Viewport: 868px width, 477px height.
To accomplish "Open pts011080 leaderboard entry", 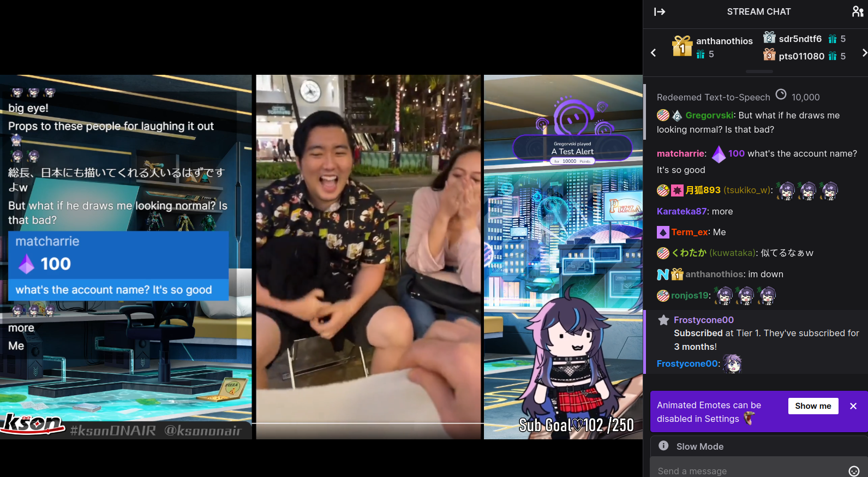I will [x=801, y=56].
